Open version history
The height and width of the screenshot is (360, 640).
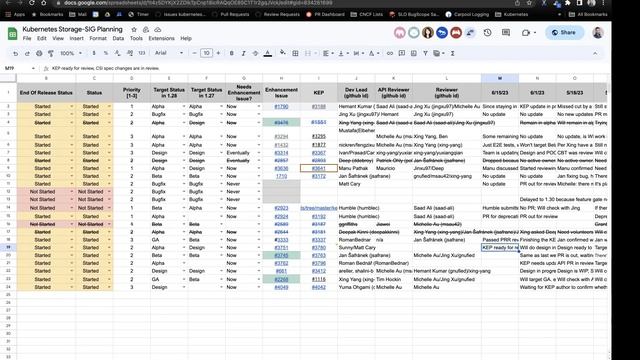pos(487,33)
